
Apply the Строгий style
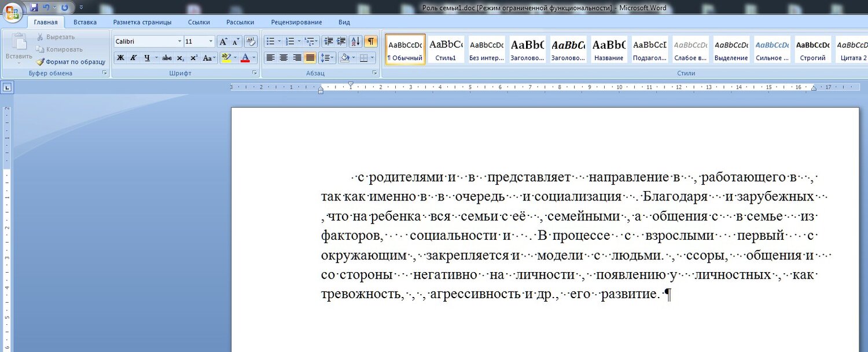pyautogui.click(x=812, y=49)
